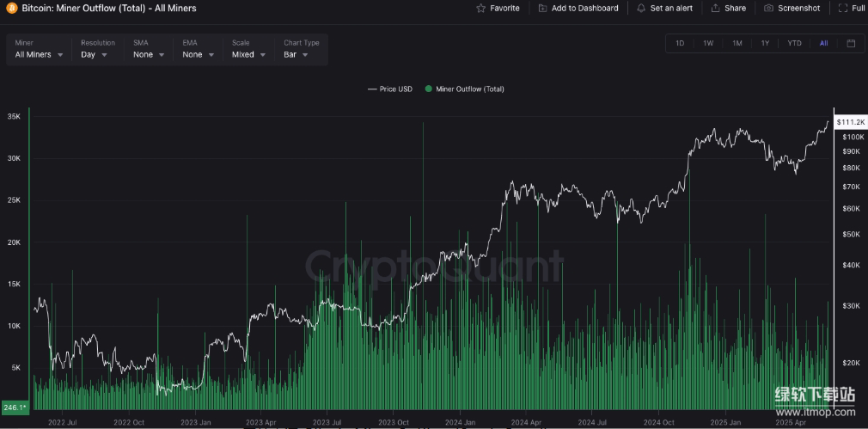Click the Full text label
The width and height of the screenshot is (868, 429).
[858, 9]
